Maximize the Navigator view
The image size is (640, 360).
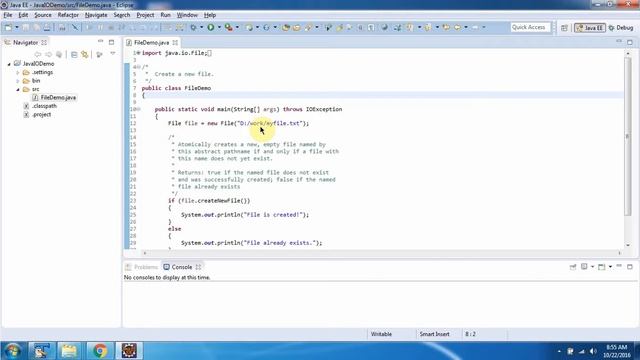pyautogui.click(x=111, y=42)
